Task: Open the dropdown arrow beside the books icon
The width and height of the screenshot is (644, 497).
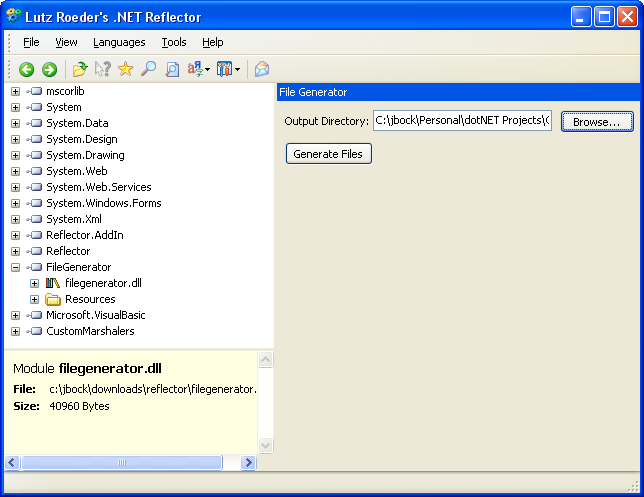Action: (237, 69)
